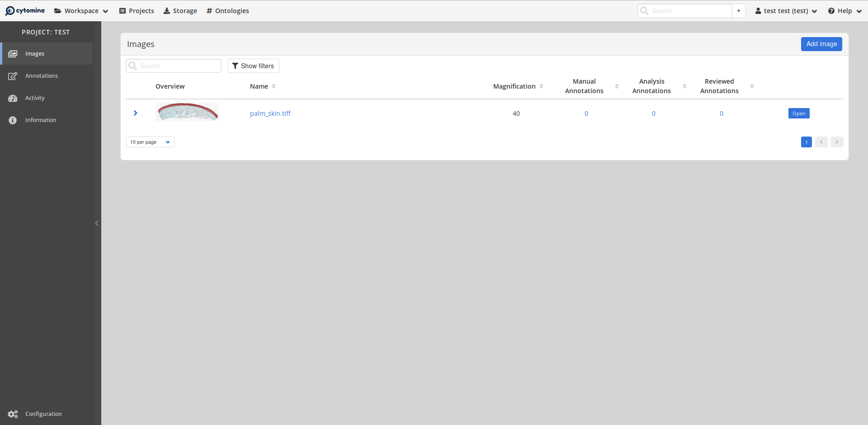Expand details for palm_skin.tiff row
Viewport: 868px width, 425px height.
tap(135, 113)
